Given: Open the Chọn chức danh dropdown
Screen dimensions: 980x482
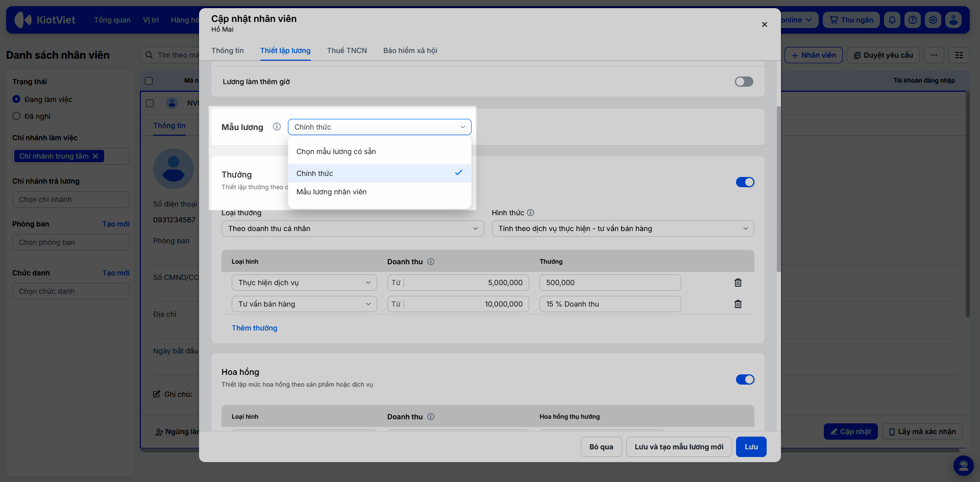Looking at the screenshot, I should click(x=71, y=291).
